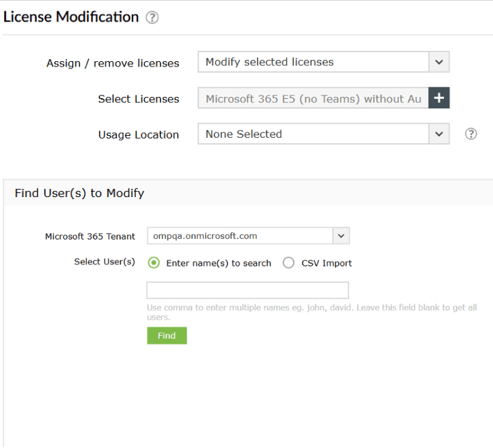Click the Select User(s) label
493x448 pixels.
tap(104, 262)
